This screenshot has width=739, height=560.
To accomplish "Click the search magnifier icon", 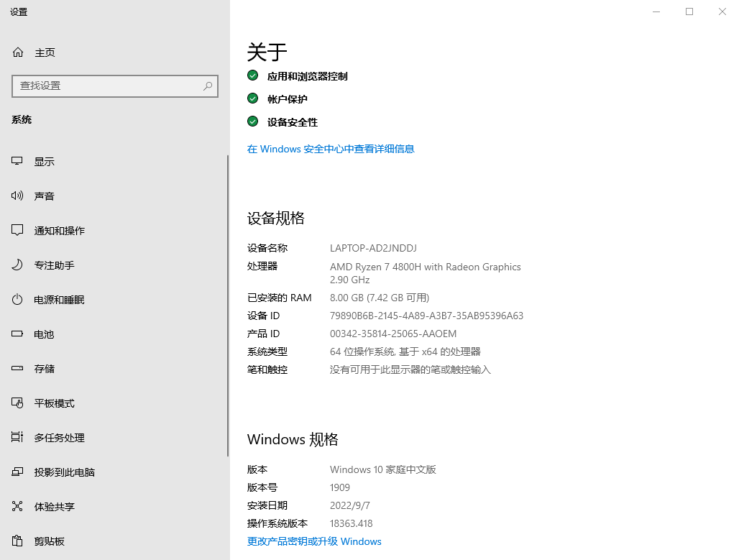I will click(208, 86).
